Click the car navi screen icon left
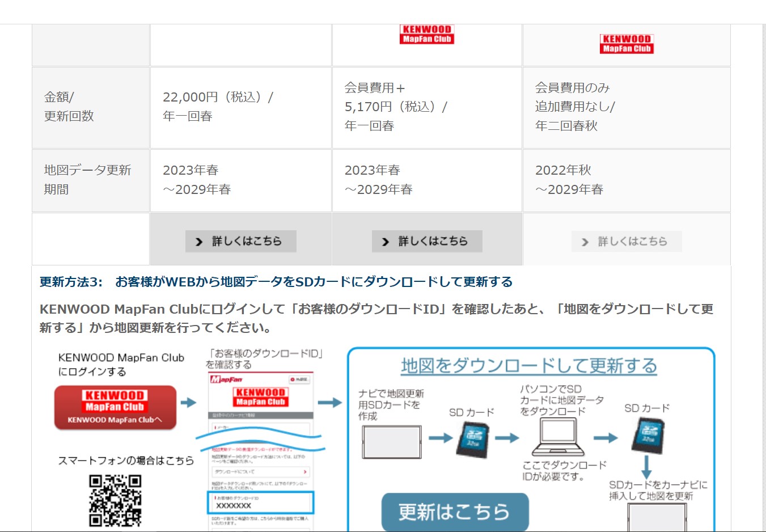This screenshot has width=766, height=532. coord(392,442)
